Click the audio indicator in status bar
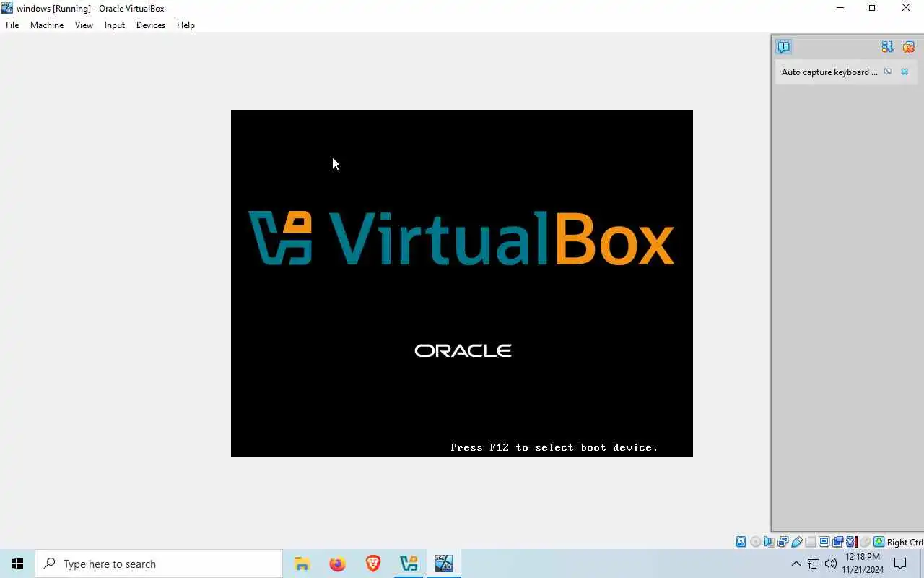This screenshot has height=578, width=924. 769,542
